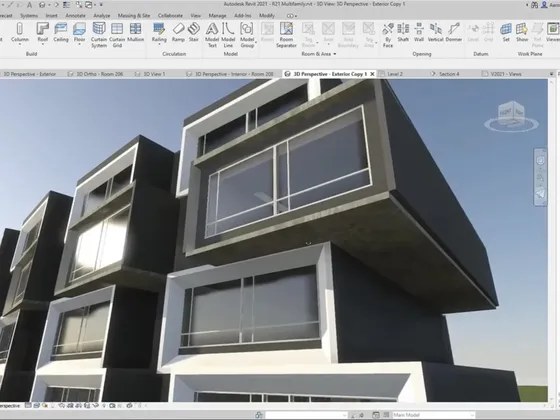Click the Text tool in quick access toolbar
This screenshot has height=420, width=560.
coord(30,5)
